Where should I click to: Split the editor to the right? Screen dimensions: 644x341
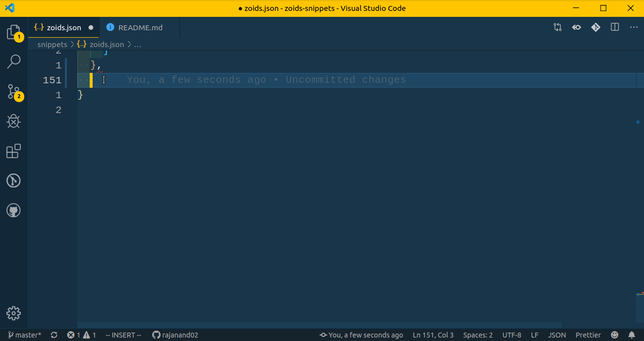pos(615,27)
